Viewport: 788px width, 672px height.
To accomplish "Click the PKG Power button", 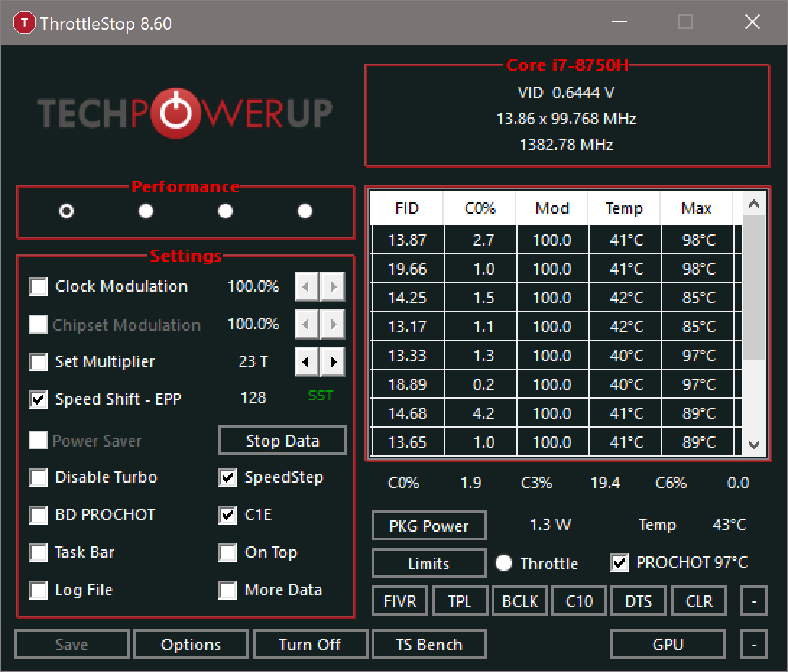I will tap(429, 526).
